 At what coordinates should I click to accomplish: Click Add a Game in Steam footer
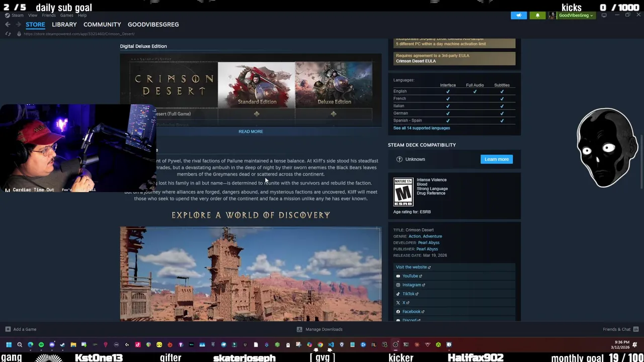pos(21,329)
